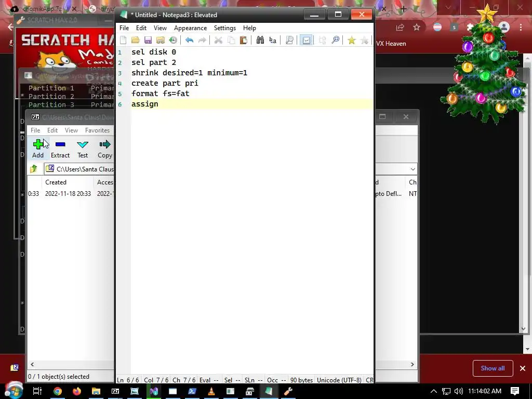The image size is (532, 399).
Task: Click the volume speaker tray icon
Action: pos(458,391)
